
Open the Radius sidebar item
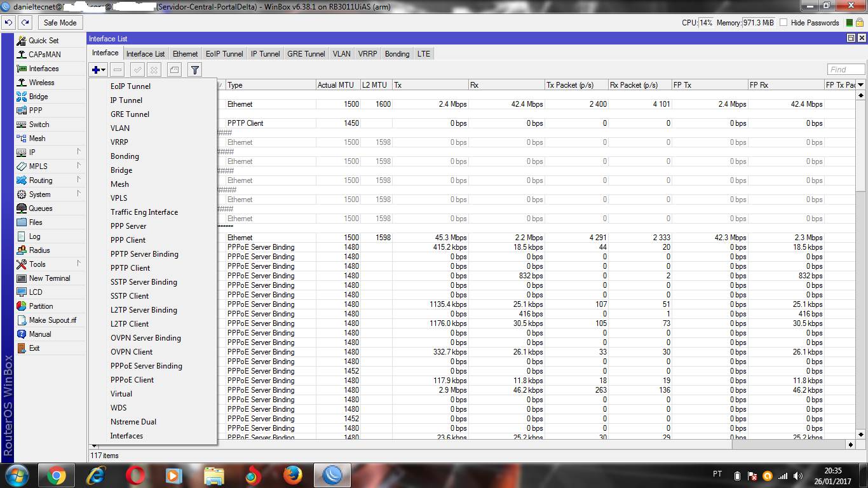tap(50, 250)
